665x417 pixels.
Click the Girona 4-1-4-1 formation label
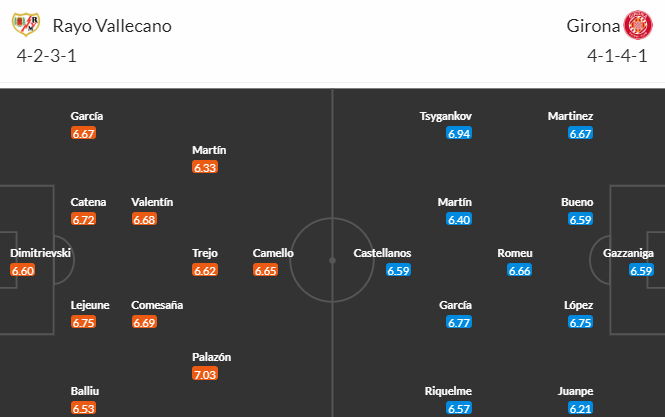point(617,56)
